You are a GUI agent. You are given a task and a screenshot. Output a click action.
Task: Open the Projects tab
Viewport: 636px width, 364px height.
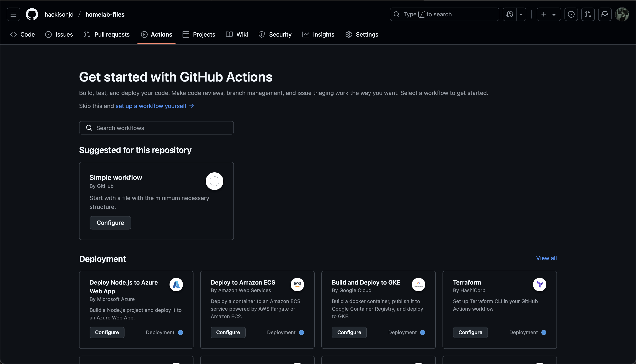click(x=199, y=34)
